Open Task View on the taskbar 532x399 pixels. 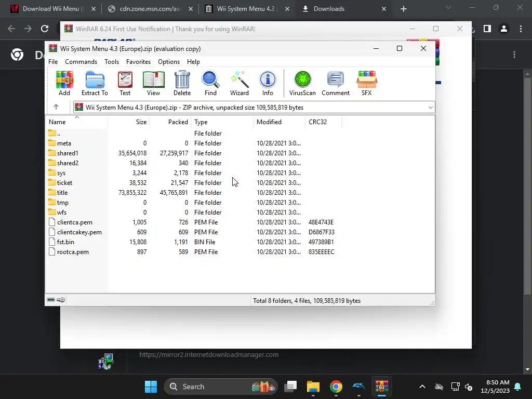tap(290, 387)
